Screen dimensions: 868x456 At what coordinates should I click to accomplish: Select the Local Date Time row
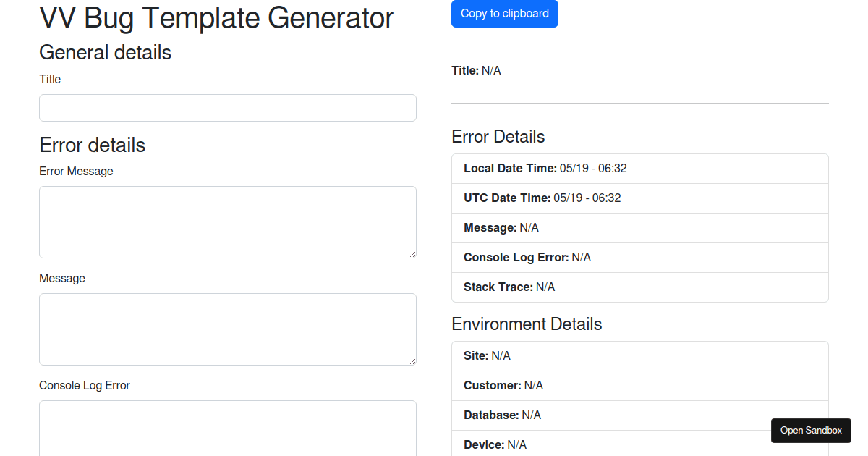[640, 169]
